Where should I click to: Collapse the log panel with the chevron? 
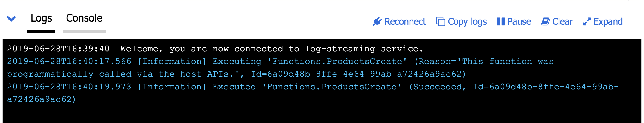click(x=11, y=19)
